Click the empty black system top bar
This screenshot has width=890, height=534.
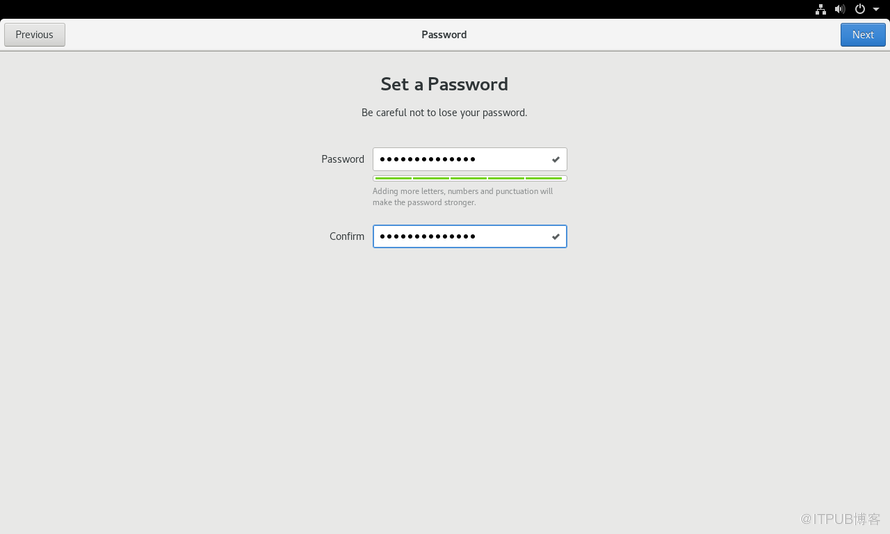[x=400, y=9]
